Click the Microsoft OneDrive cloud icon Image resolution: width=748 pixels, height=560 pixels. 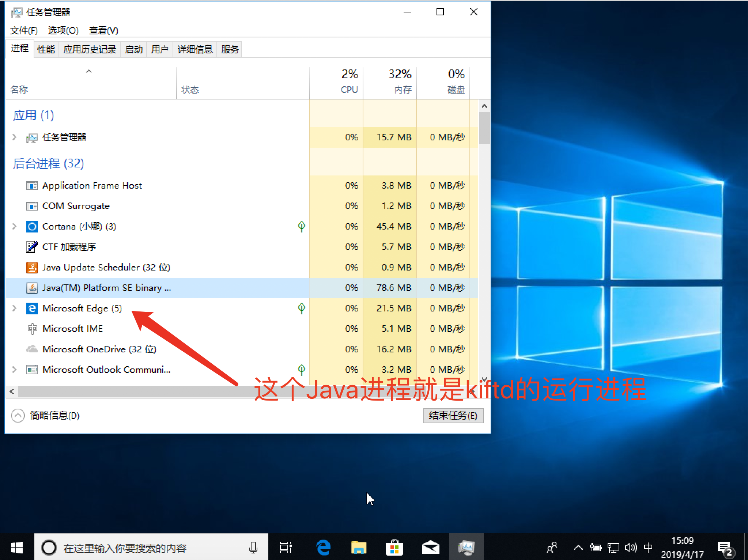pyautogui.click(x=32, y=349)
